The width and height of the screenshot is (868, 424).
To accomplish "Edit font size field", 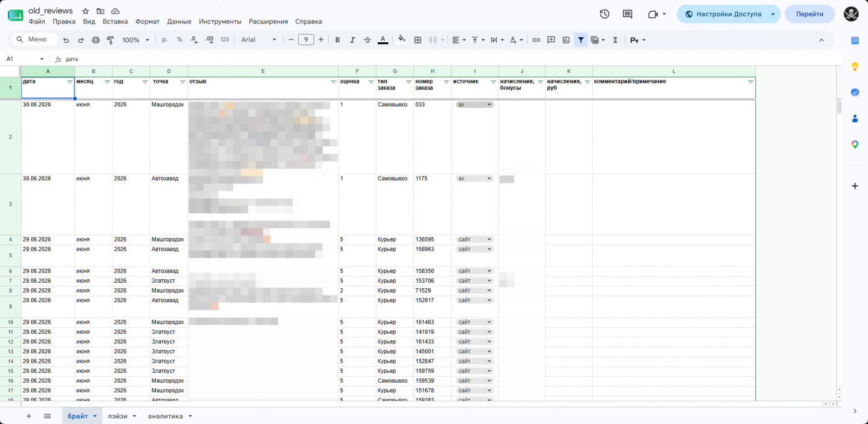I will (x=306, y=40).
